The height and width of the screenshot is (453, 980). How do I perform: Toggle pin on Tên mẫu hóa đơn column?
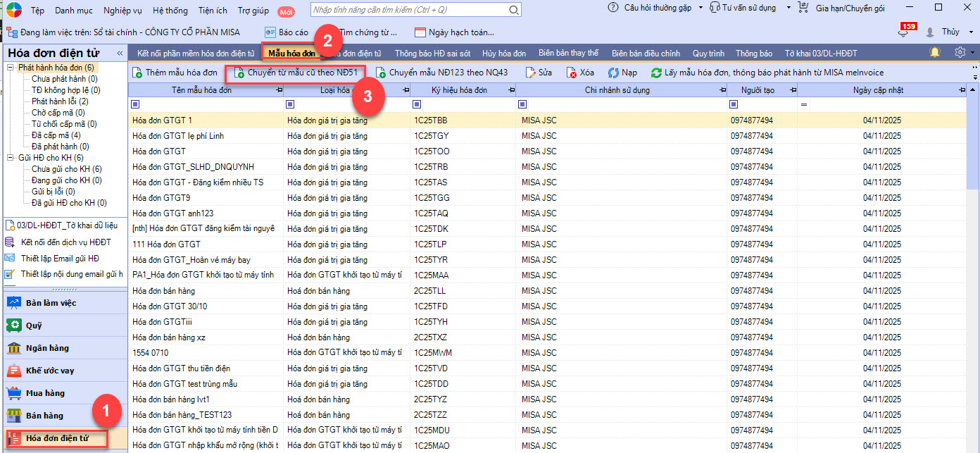[x=279, y=90]
